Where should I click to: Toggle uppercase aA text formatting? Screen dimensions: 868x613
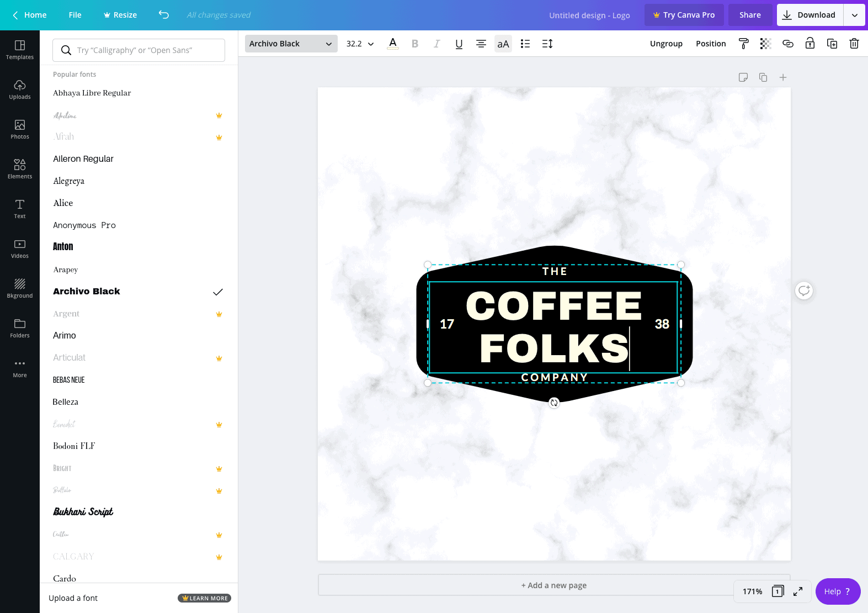(x=503, y=44)
